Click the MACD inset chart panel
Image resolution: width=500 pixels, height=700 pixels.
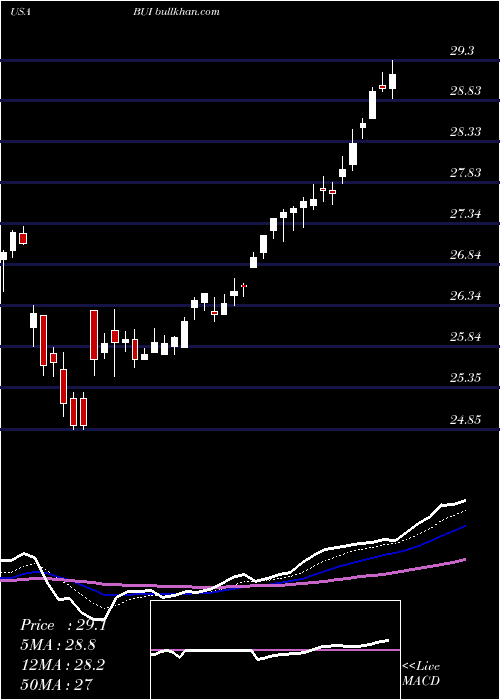pos(275,650)
